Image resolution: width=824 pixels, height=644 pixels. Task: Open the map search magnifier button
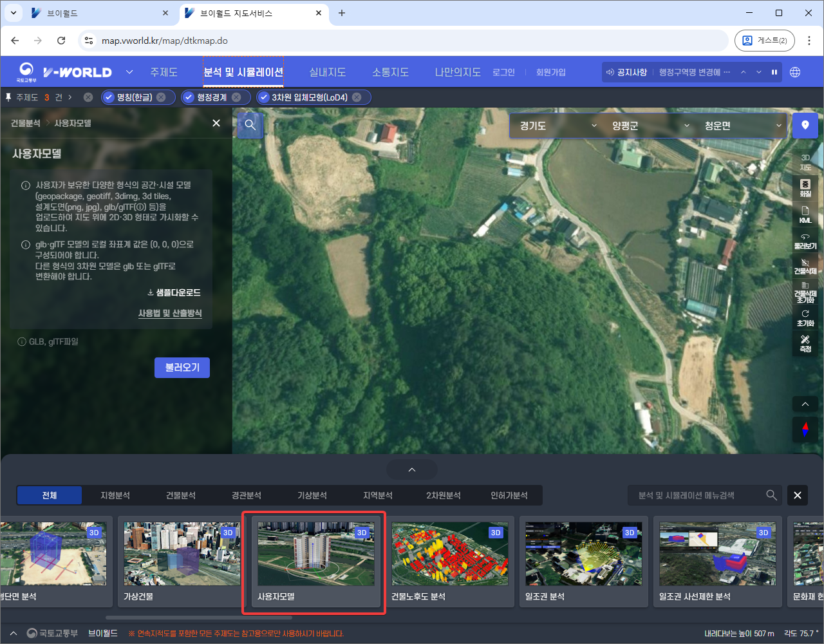(250, 125)
